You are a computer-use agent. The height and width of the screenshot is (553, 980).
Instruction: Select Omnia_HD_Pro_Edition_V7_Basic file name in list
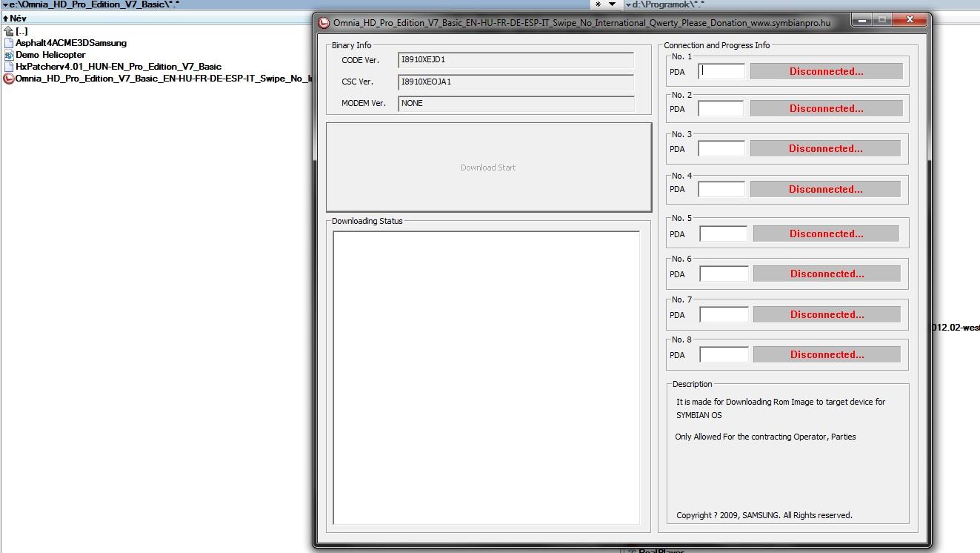pyautogui.click(x=164, y=79)
